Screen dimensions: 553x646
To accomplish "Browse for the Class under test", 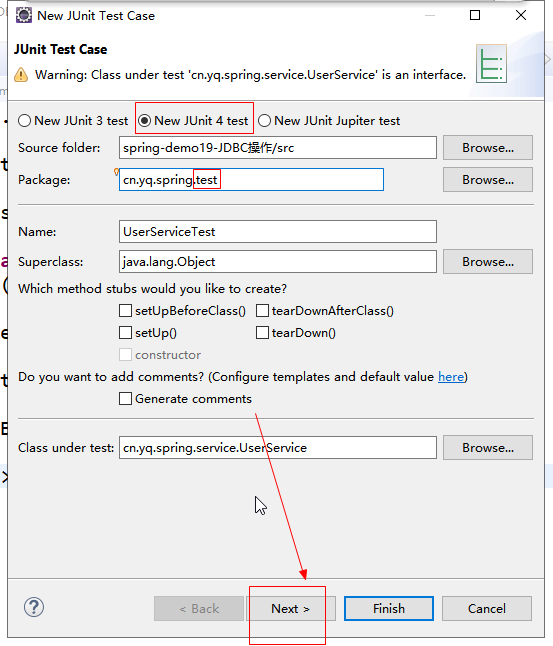I will point(488,447).
